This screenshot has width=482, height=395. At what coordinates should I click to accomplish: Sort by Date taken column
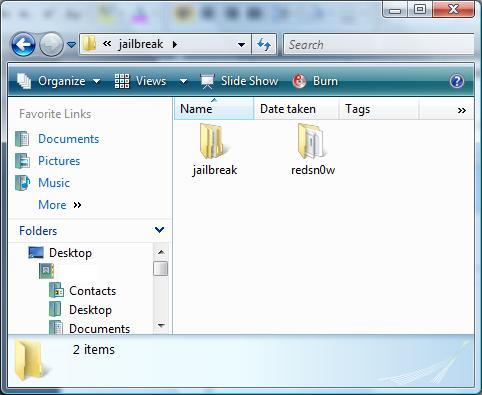click(296, 109)
